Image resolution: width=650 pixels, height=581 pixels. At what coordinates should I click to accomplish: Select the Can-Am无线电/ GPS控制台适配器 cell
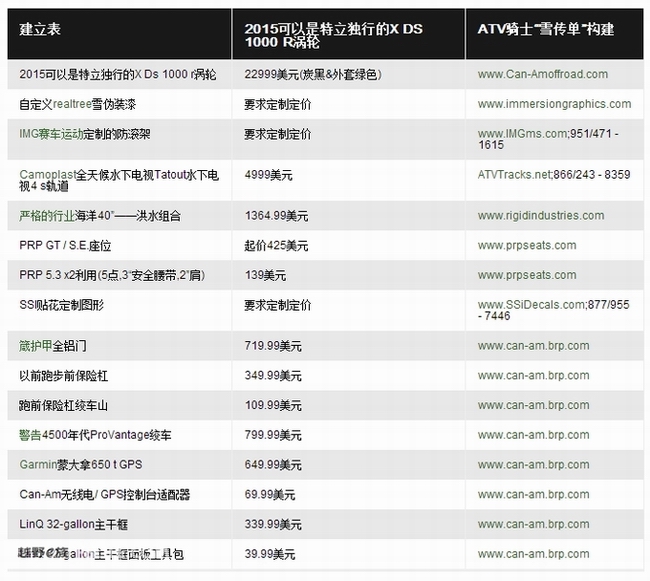click(x=119, y=495)
